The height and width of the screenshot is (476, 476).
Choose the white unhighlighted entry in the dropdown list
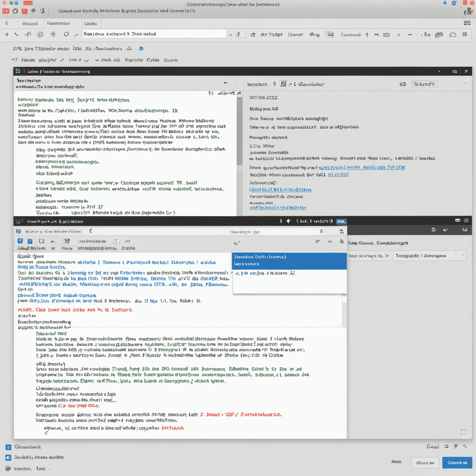pyautogui.click(x=290, y=274)
